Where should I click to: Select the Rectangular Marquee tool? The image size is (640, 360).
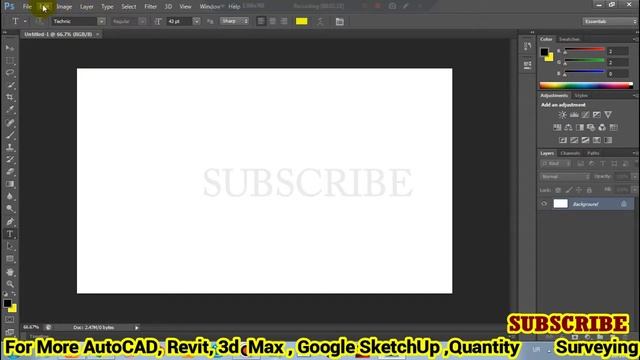click(x=10, y=61)
